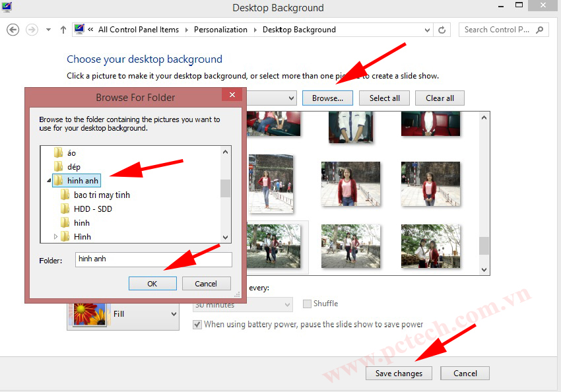
Task: Collapse the hinh anh folder tree
Action: pos(49,181)
